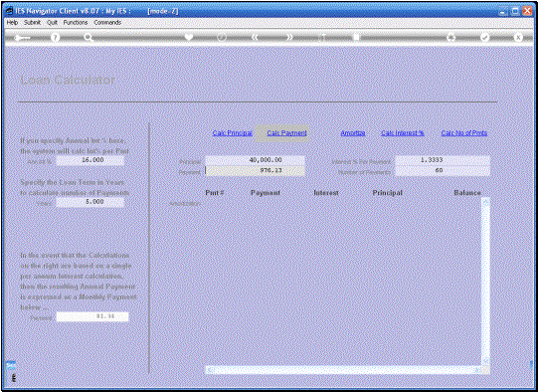Click the magnifier search icon
The height and width of the screenshot is (392, 538).
(x=89, y=38)
